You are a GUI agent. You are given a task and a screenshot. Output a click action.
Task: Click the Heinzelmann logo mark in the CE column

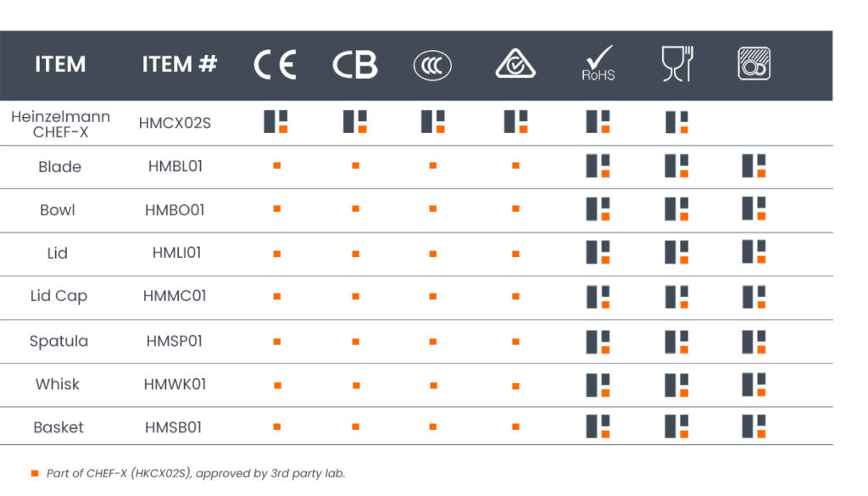[276, 122]
